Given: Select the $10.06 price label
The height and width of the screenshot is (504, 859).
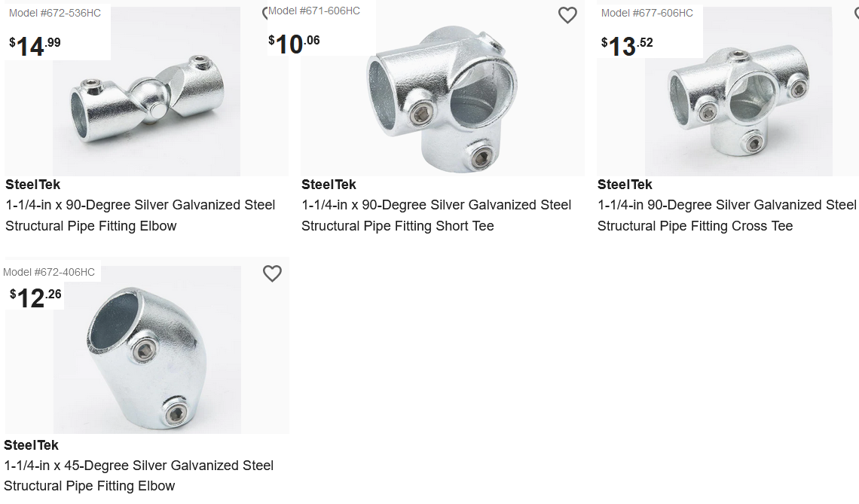Looking at the screenshot, I should pos(294,44).
